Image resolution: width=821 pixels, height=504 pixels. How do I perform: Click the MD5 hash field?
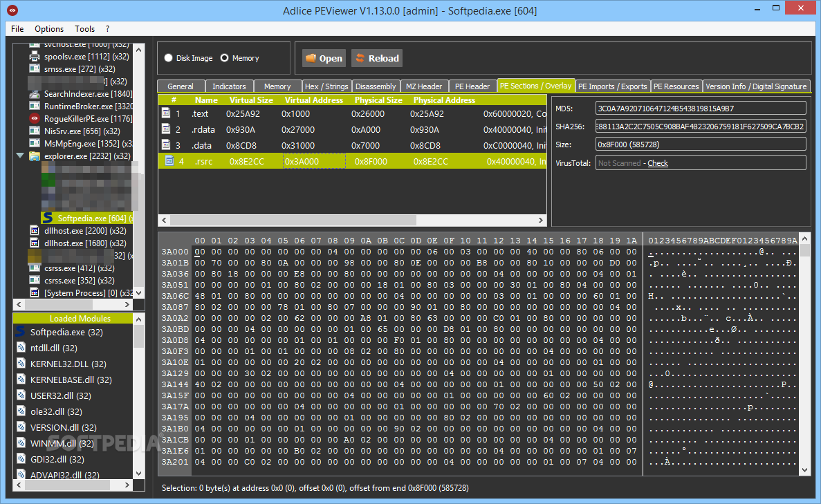701,109
